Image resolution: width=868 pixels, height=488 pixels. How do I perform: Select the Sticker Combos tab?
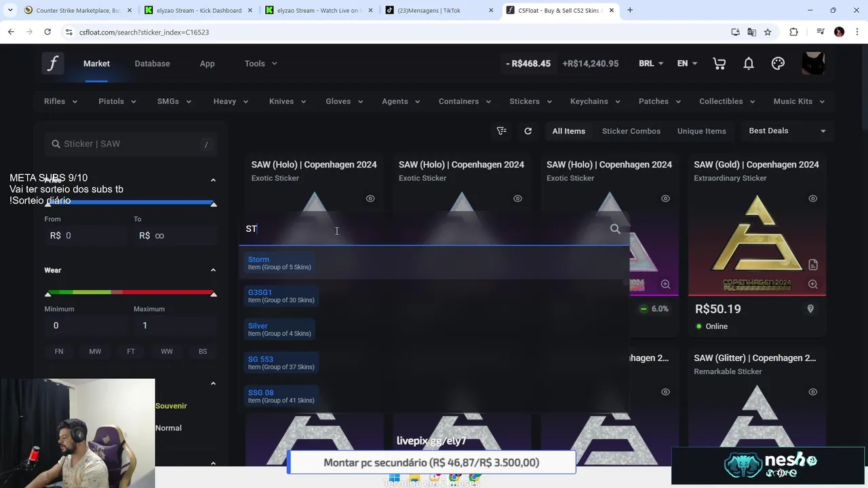coord(631,131)
